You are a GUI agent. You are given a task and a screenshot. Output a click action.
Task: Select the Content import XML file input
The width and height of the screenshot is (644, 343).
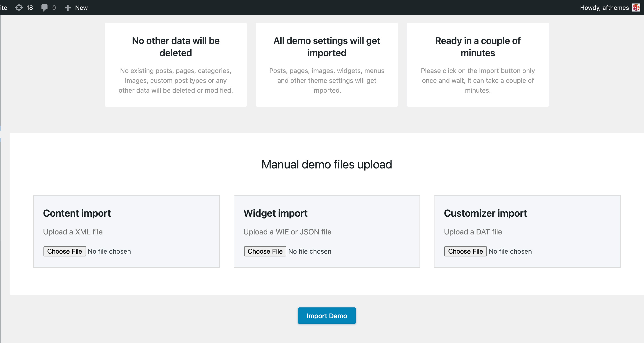(x=64, y=251)
